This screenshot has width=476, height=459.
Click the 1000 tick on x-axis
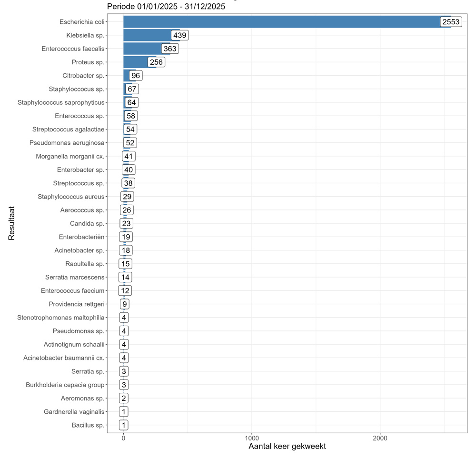[252, 438]
